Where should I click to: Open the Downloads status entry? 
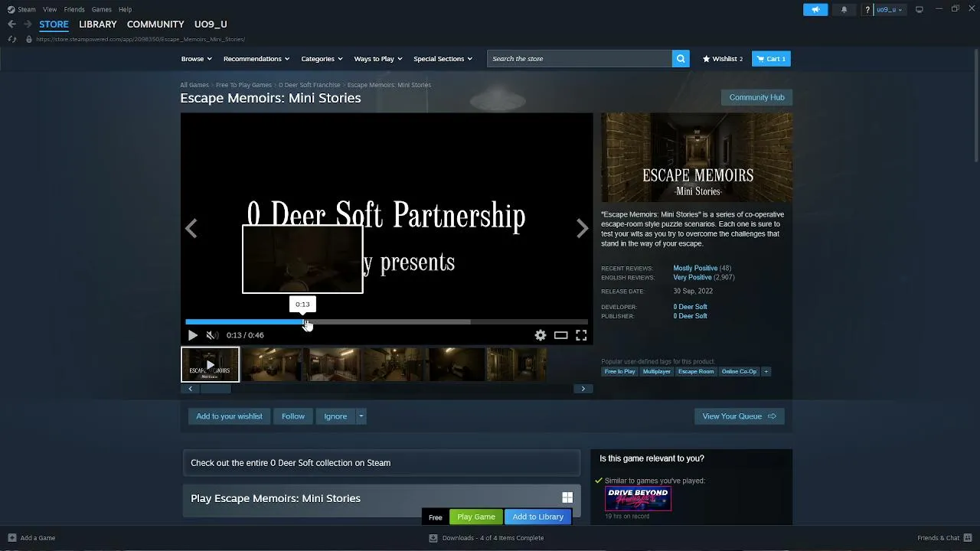pyautogui.click(x=487, y=538)
